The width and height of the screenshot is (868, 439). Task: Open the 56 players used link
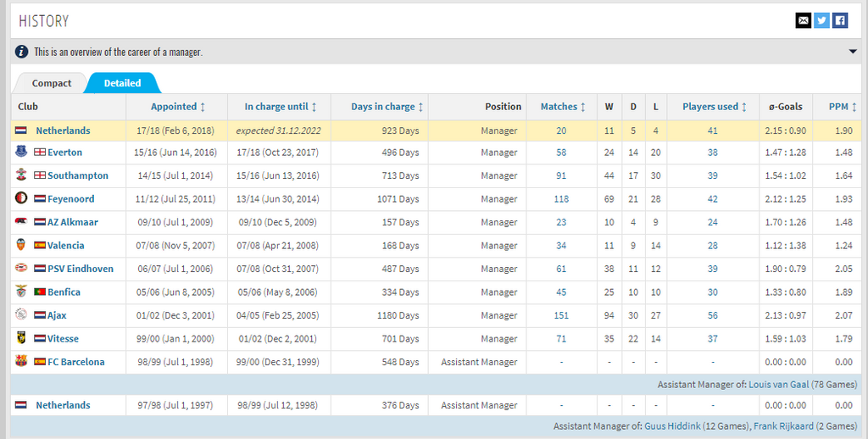[x=712, y=315]
